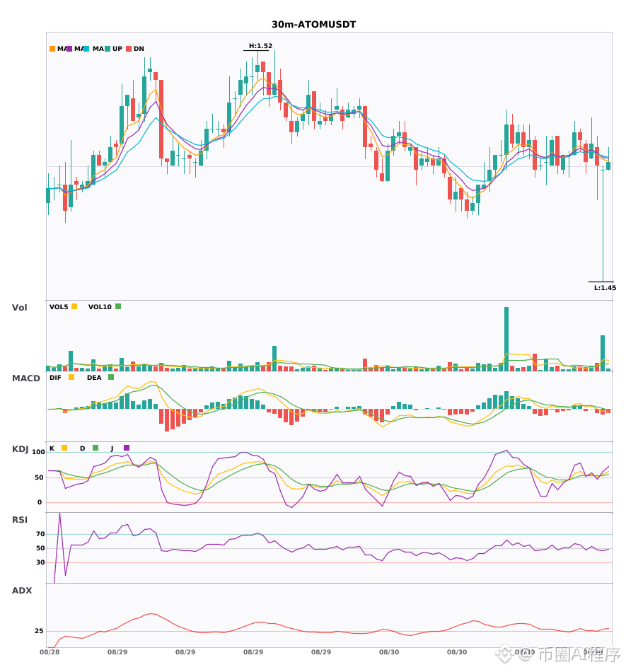The width and height of the screenshot is (626, 672).
Task: Click the ADX panel label
Action: pyautogui.click(x=22, y=591)
